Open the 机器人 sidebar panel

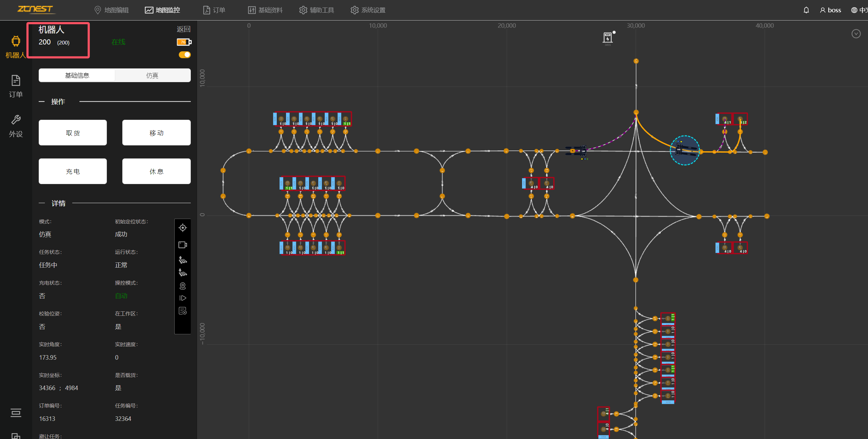[x=16, y=47]
